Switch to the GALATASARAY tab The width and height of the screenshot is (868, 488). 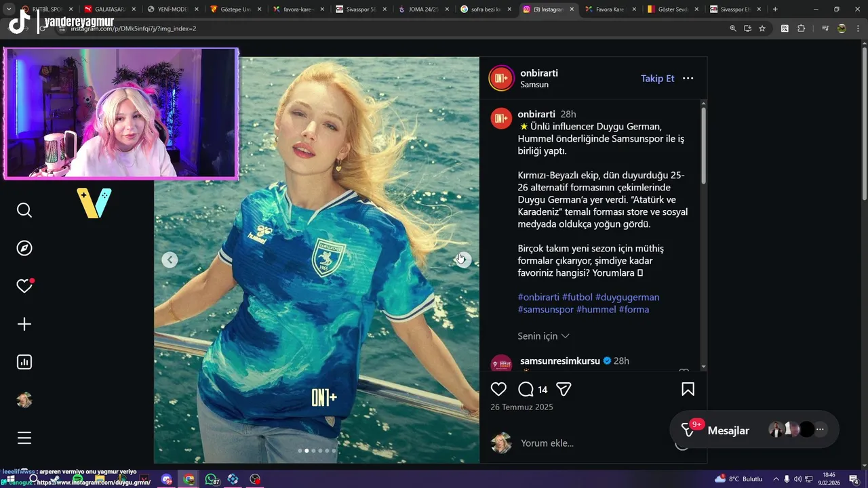tap(109, 9)
